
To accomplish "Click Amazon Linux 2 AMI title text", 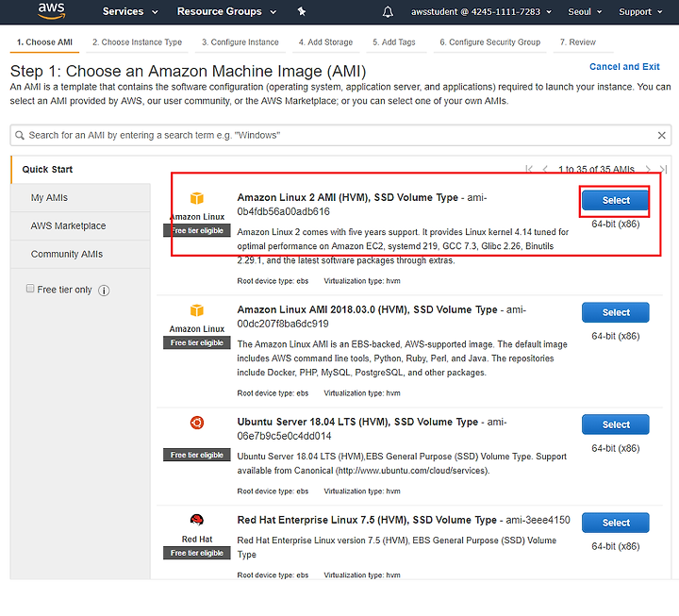I will click(347, 197).
